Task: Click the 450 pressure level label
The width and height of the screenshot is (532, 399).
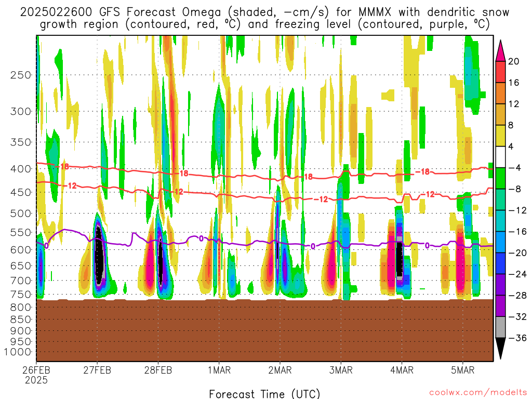Action: (21, 192)
